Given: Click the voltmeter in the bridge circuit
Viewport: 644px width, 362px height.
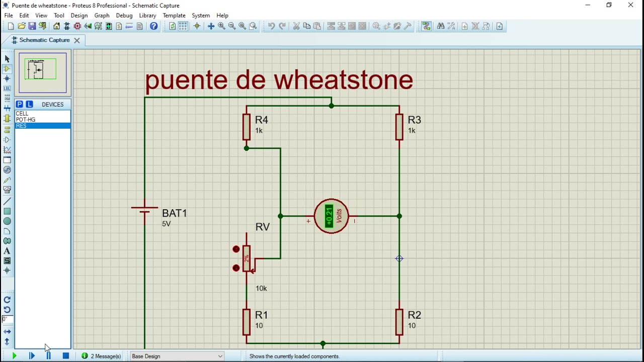Looking at the screenshot, I should coord(331,216).
